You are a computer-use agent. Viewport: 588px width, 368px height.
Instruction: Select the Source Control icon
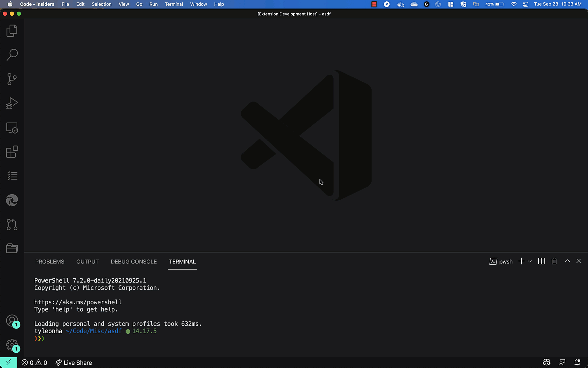(12, 79)
